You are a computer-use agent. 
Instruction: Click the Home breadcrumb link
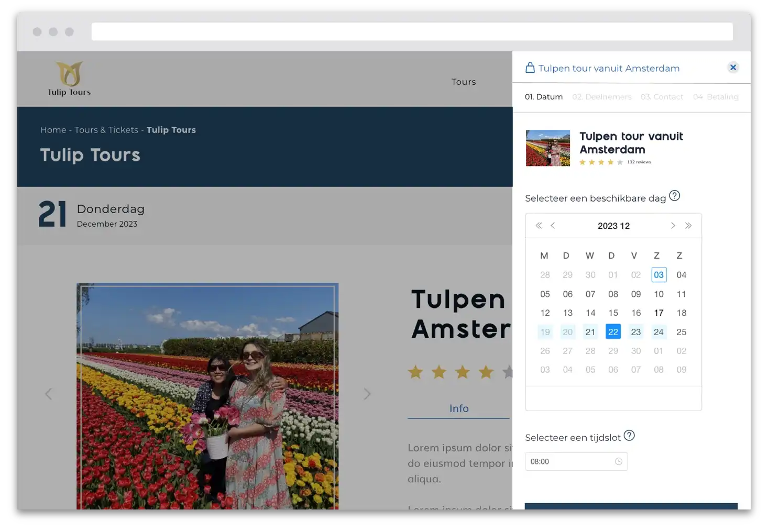coord(53,130)
